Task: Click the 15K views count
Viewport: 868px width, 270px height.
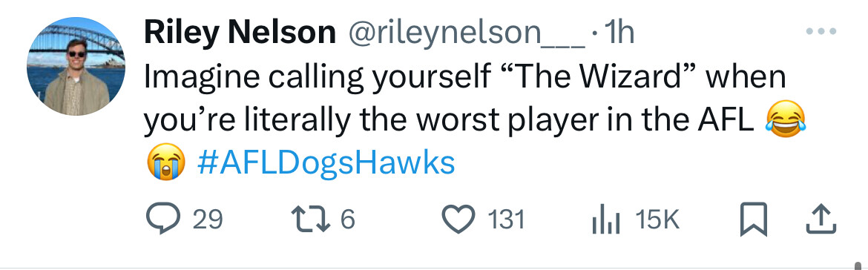Action: point(657,220)
